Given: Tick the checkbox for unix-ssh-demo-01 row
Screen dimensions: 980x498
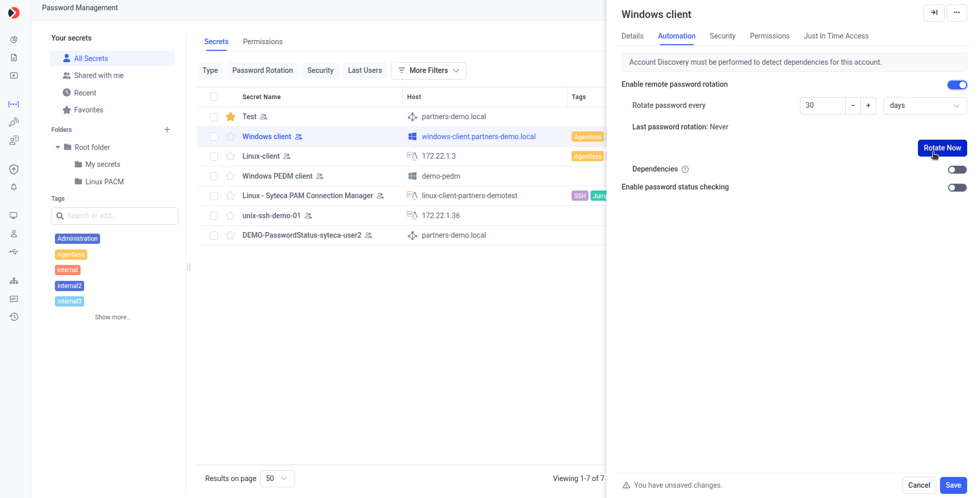Looking at the screenshot, I should (x=214, y=216).
